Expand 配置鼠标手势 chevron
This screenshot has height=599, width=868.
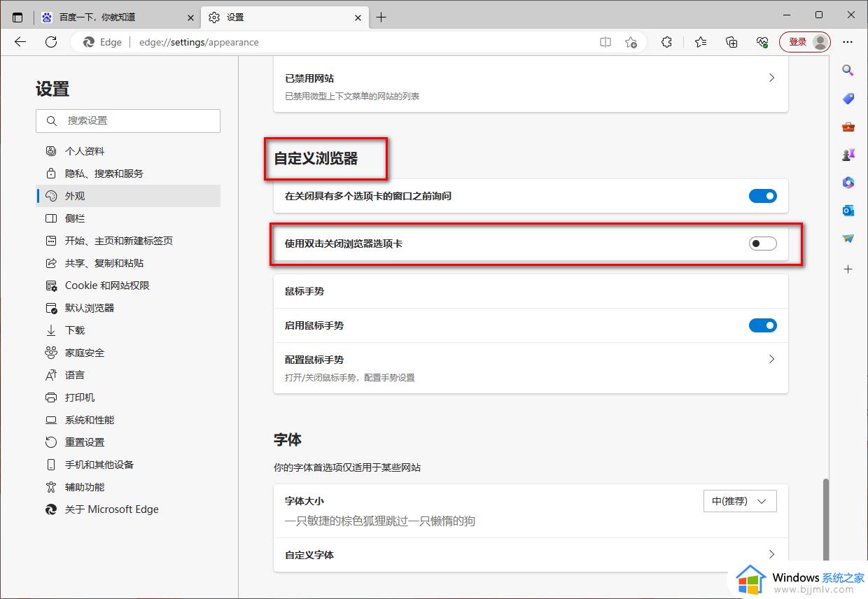[x=771, y=359]
